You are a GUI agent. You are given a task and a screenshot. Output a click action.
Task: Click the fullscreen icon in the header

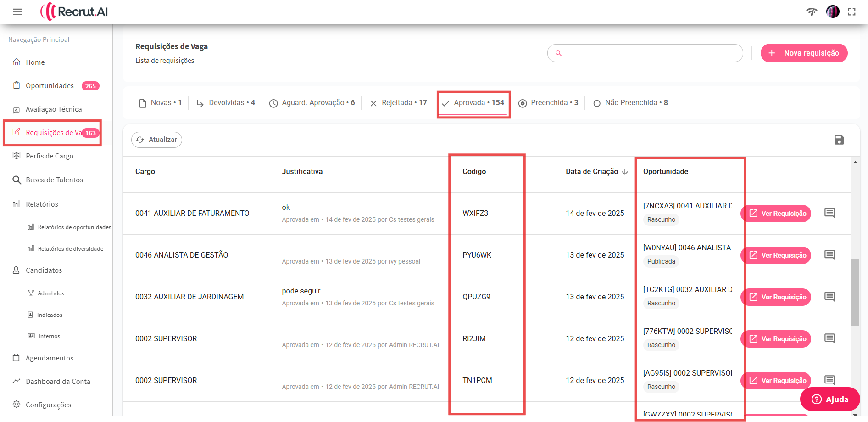point(851,12)
